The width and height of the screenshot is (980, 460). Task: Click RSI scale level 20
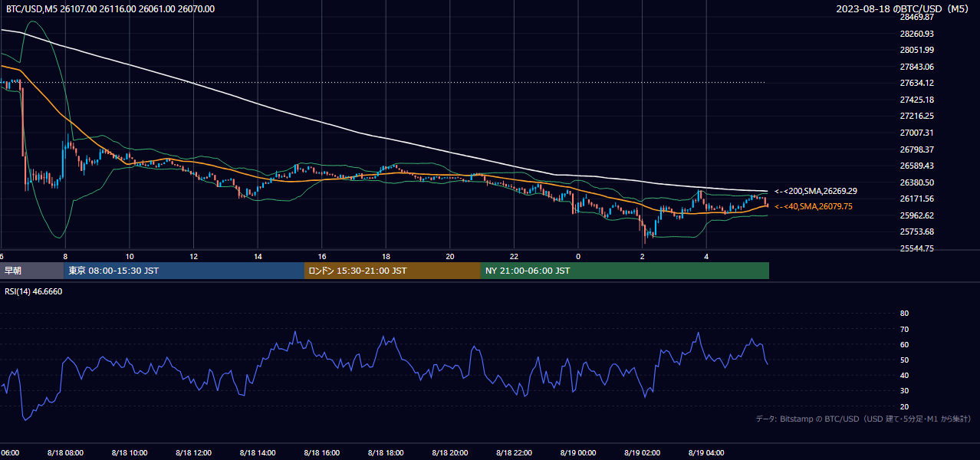904,406
